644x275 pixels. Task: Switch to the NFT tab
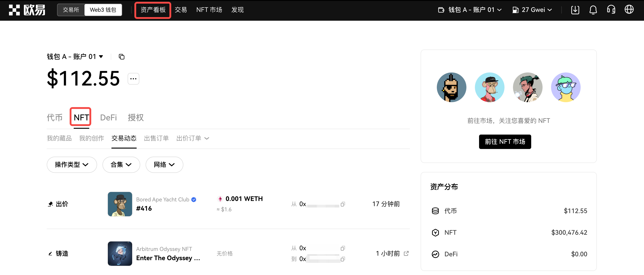click(81, 117)
